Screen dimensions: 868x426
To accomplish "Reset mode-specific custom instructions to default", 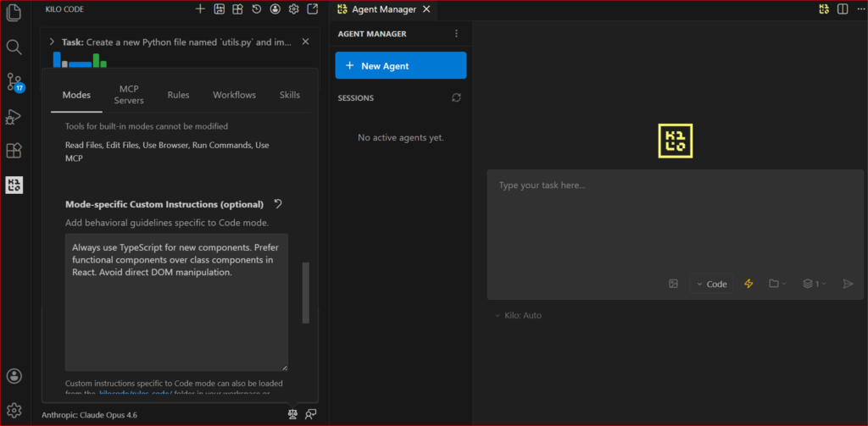I will 278,204.
